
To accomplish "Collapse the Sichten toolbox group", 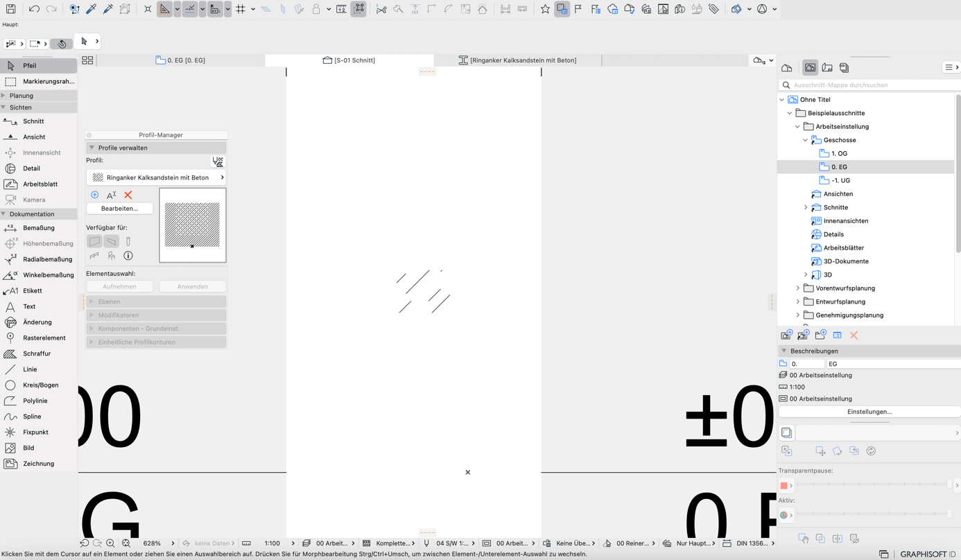I will click(x=3, y=107).
